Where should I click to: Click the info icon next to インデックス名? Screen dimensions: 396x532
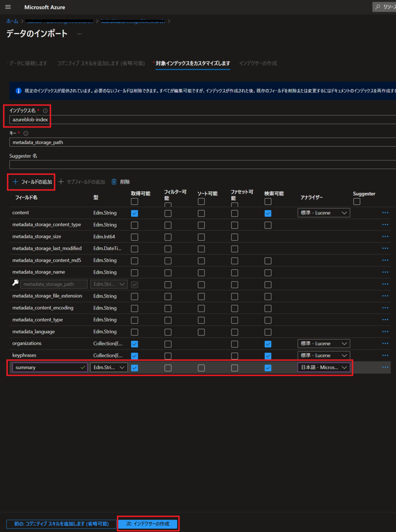45,111
